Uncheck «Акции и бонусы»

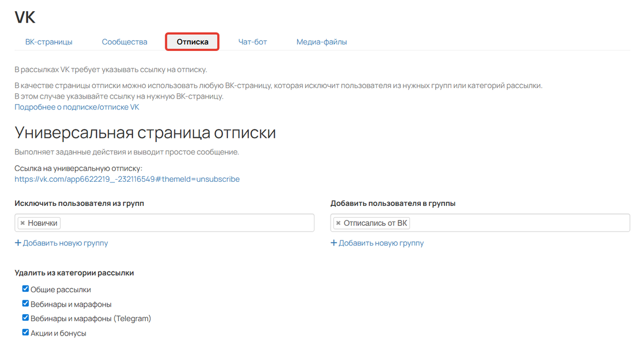(25, 331)
